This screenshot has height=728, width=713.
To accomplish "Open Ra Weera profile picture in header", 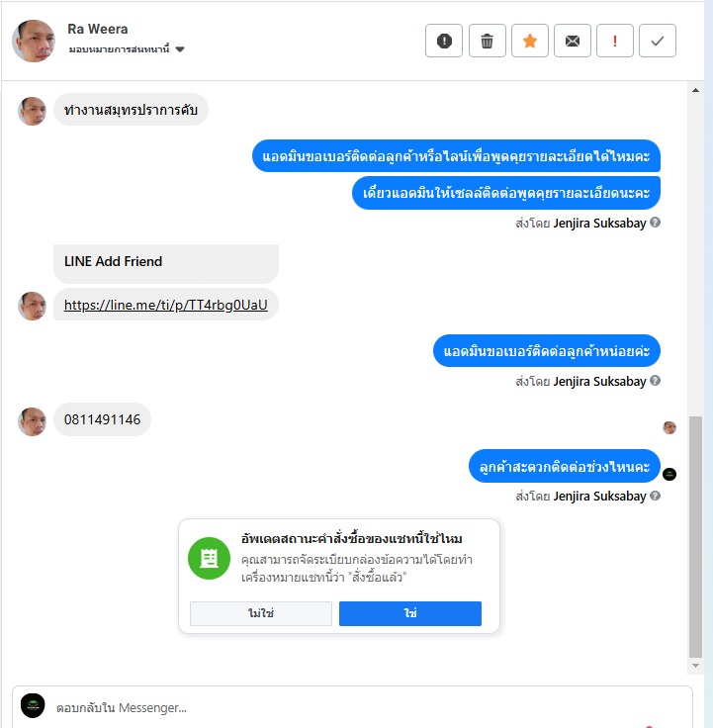I will point(34,41).
